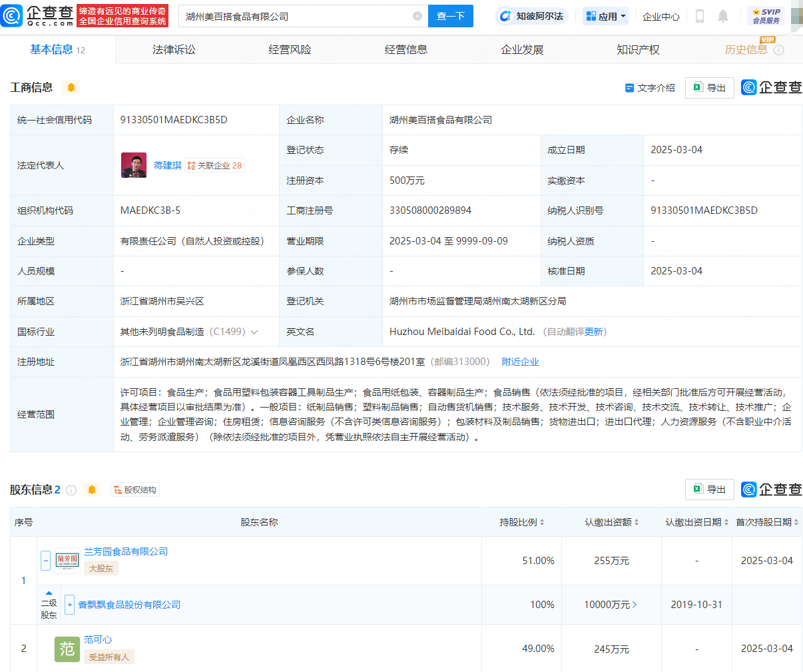The image size is (803, 672).
Task: Click info icon next to 历史信息
Action: tap(779, 50)
